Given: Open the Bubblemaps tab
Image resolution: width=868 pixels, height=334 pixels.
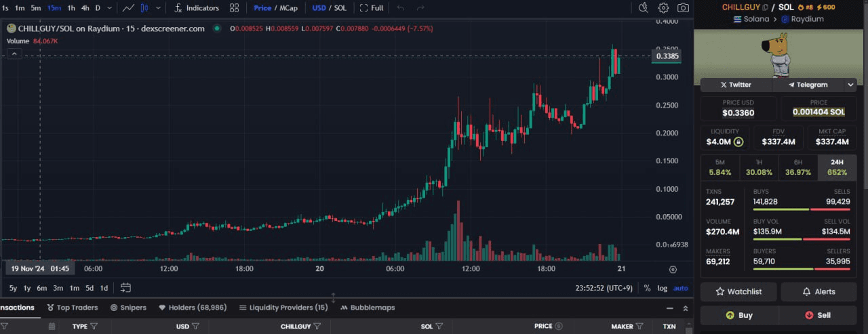Looking at the screenshot, I should point(368,308).
